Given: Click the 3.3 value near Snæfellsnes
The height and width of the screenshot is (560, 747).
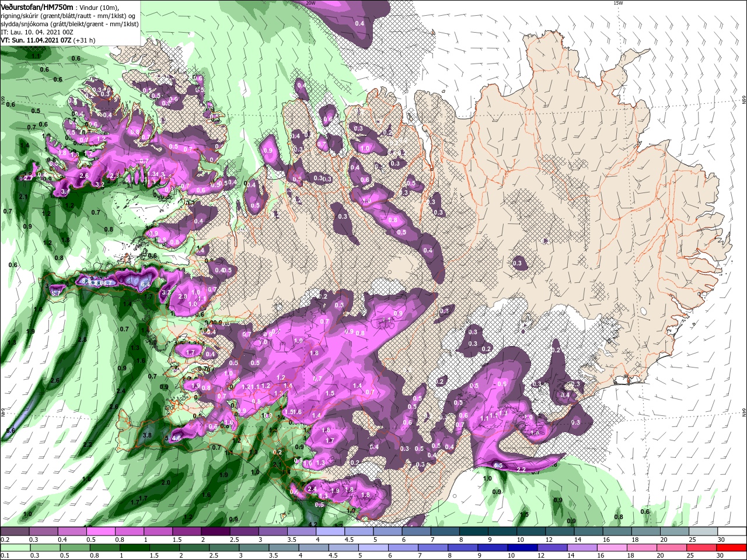Looking at the screenshot, I should [x=166, y=292].
